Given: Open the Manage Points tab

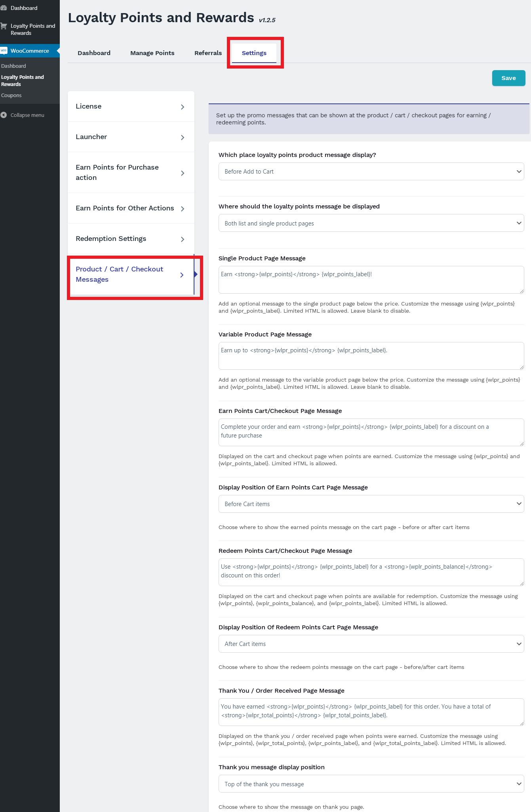Looking at the screenshot, I should coord(152,53).
